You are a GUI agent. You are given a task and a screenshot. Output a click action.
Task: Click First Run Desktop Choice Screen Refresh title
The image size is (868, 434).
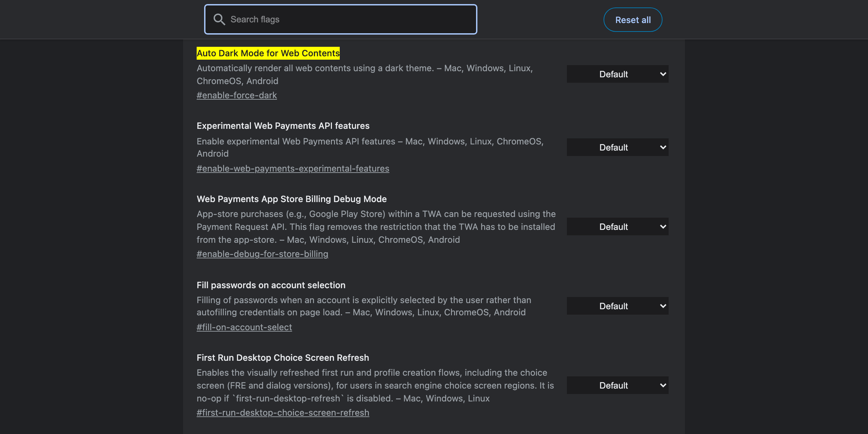point(283,358)
